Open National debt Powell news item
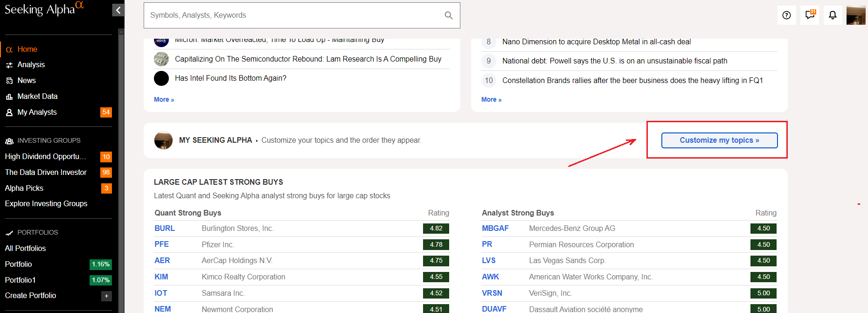The image size is (868, 313). tap(615, 61)
